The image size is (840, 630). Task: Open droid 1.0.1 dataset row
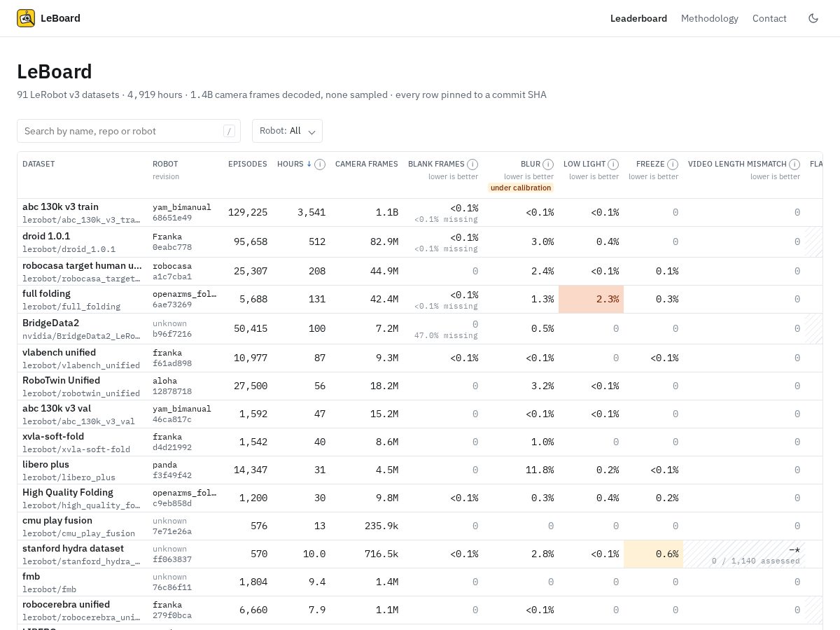(x=46, y=236)
